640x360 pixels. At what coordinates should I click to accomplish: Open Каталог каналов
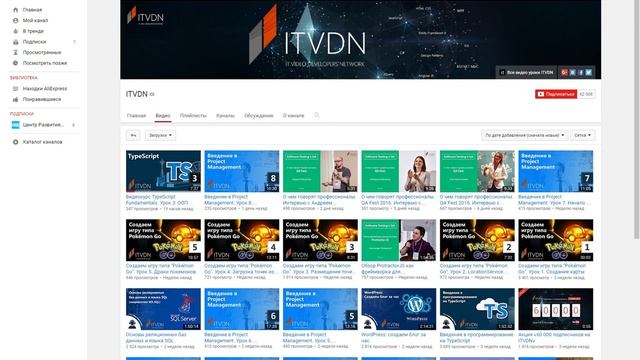pos(42,142)
